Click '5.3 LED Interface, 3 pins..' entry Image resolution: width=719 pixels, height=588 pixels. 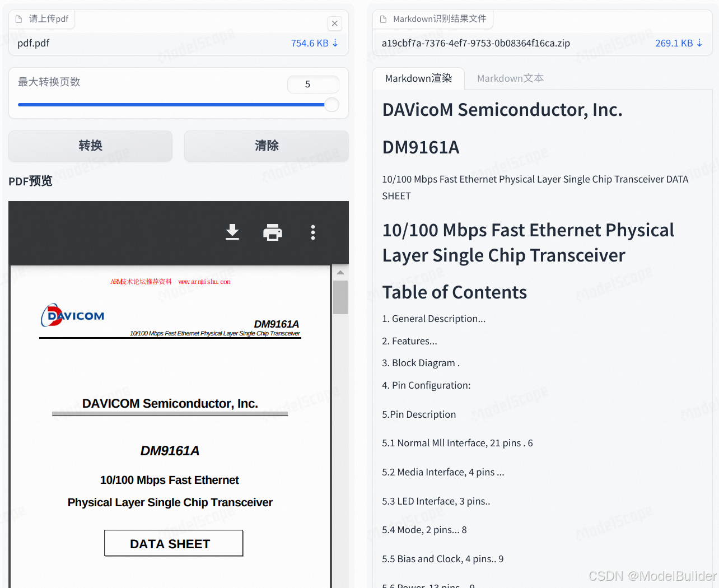pyautogui.click(x=436, y=501)
